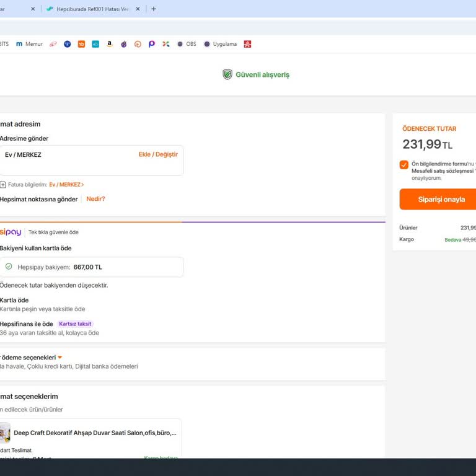
Task: Click 36 aya varan taksitle al text
Action: pyautogui.click(x=50, y=333)
